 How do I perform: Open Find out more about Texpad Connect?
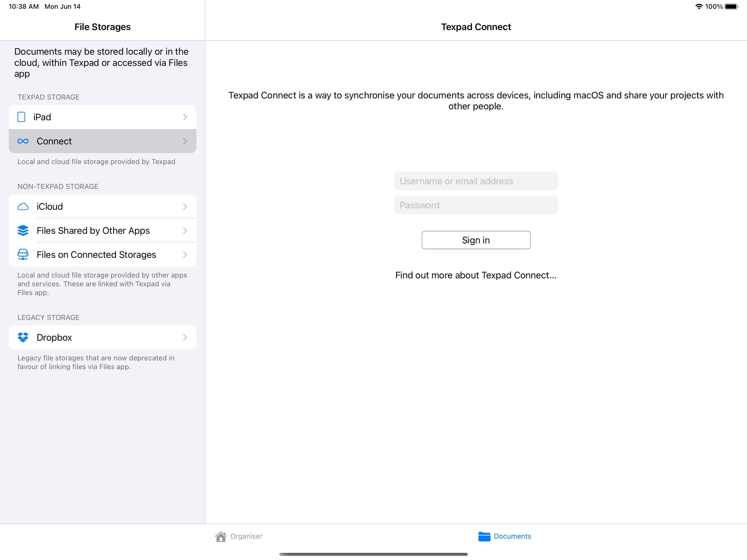(476, 275)
